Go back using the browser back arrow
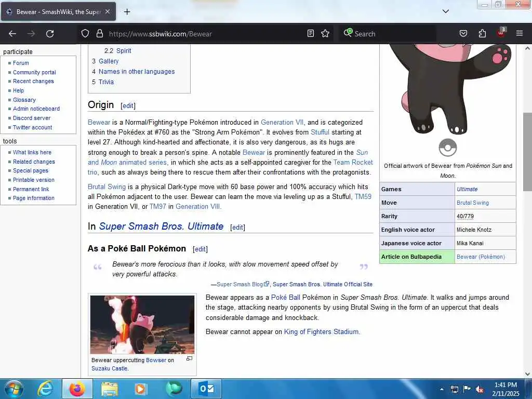The width and height of the screenshot is (532, 399). pyautogui.click(x=12, y=34)
